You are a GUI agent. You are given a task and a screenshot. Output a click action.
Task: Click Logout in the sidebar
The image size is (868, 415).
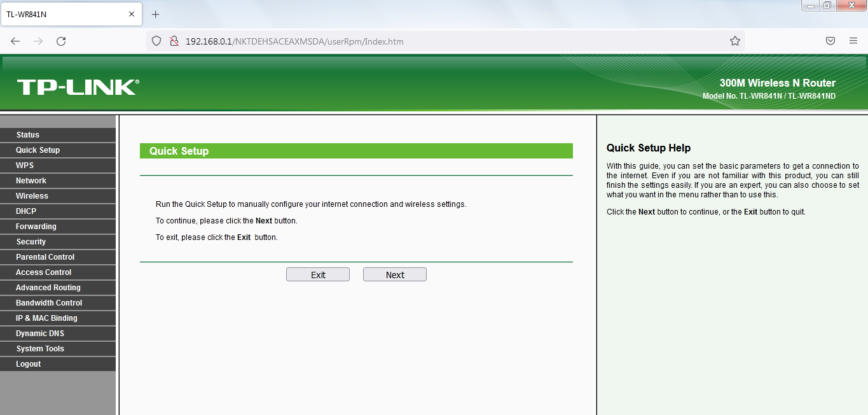(58, 364)
